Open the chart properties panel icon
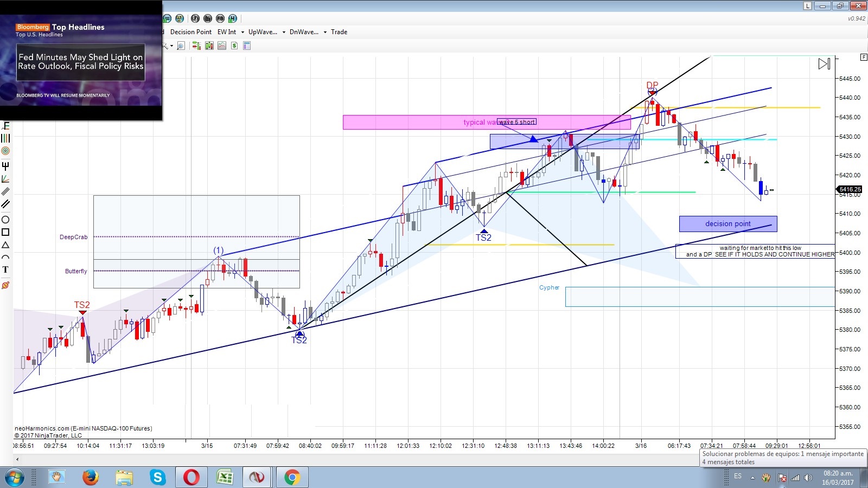868x488 pixels. pyautogui.click(x=247, y=46)
